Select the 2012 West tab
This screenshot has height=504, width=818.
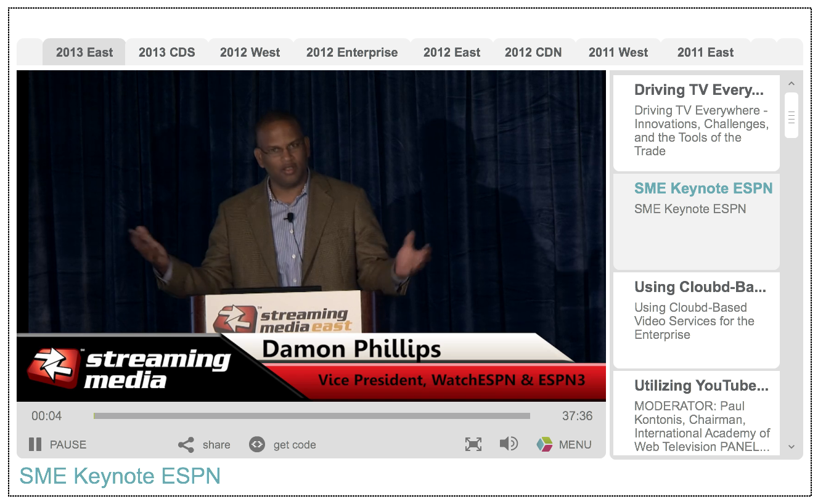250,52
